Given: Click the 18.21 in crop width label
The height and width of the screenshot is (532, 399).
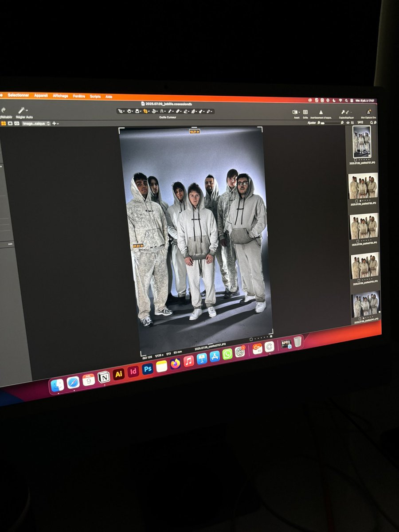Looking at the screenshot, I should coord(194,131).
